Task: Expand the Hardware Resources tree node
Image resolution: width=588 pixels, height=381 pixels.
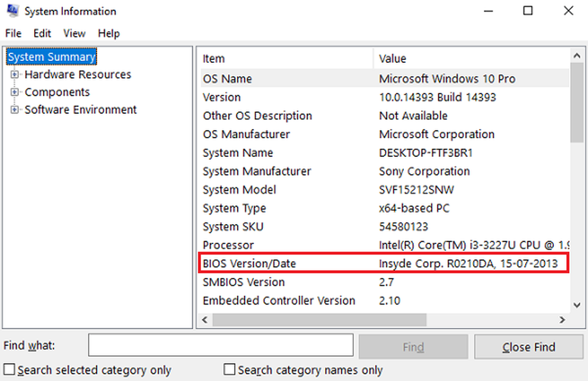Action: (15, 75)
